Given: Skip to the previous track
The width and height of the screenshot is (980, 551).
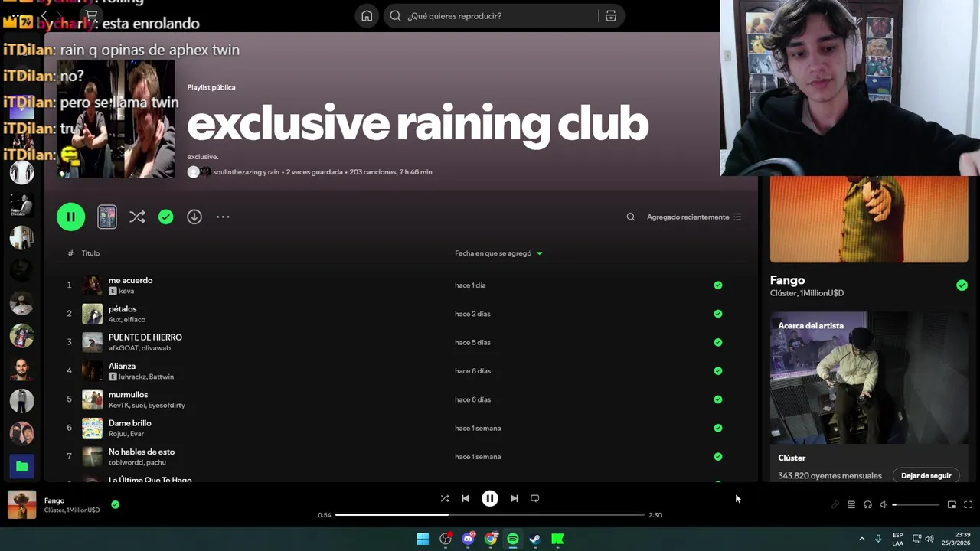Looking at the screenshot, I should (x=465, y=498).
